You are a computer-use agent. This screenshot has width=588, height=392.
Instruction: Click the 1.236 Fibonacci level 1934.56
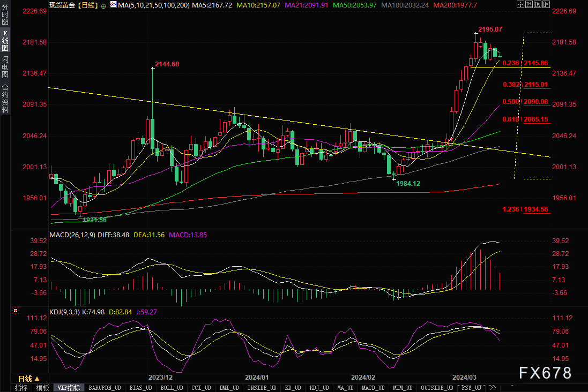(525, 209)
